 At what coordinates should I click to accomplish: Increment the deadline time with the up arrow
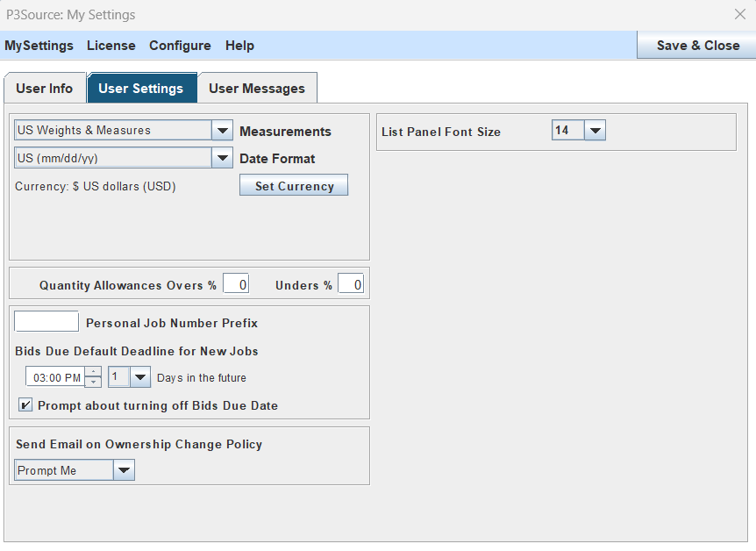(x=93, y=371)
